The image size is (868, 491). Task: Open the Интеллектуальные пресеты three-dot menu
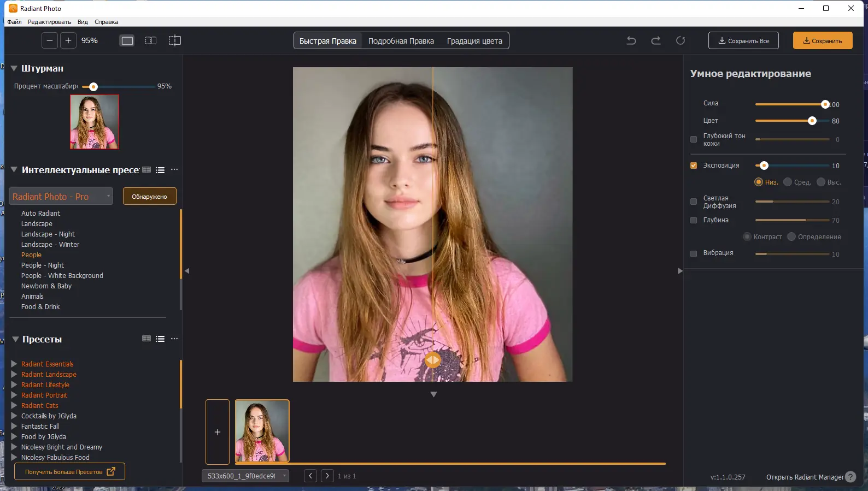[x=174, y=169]
